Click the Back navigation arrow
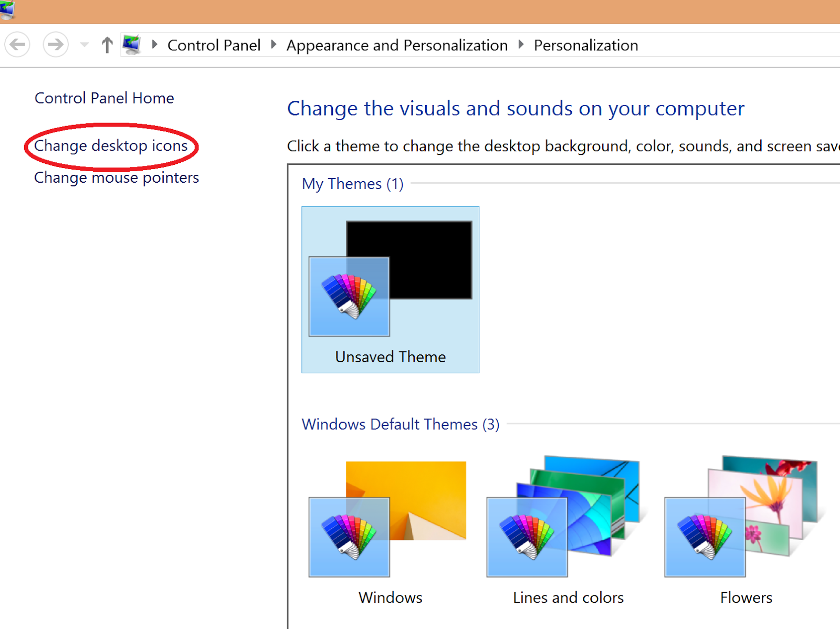 pos(17,45)
